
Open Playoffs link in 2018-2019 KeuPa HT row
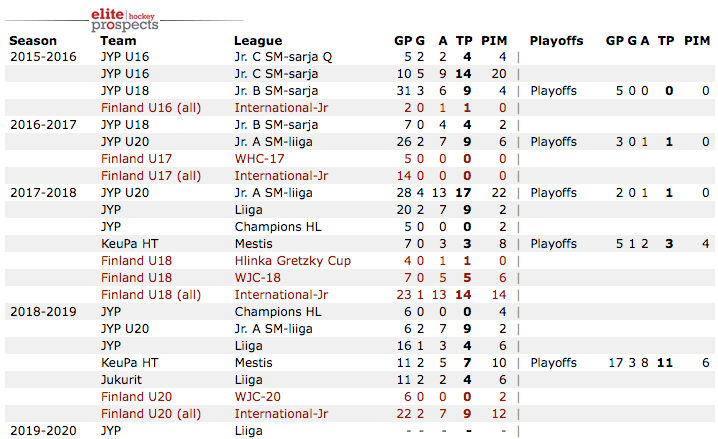553,362
